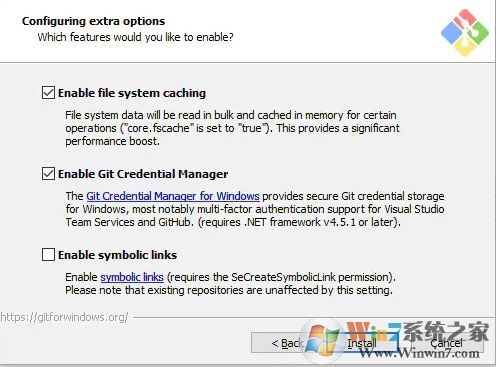This screenshot has width=496, height=367.
Task: Select the Enable file system caching label
Action: 132,93
